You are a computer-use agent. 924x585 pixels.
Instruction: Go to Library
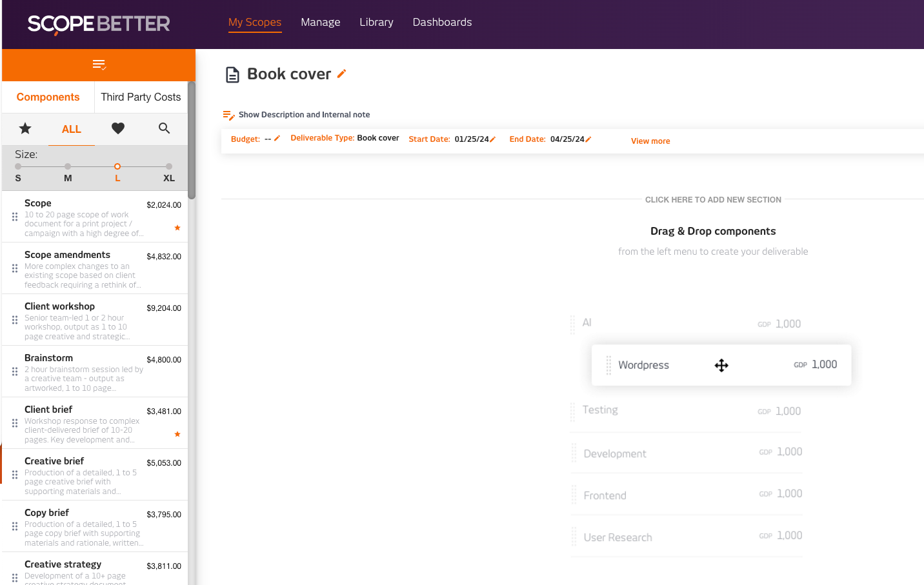[x=376, y=23]
